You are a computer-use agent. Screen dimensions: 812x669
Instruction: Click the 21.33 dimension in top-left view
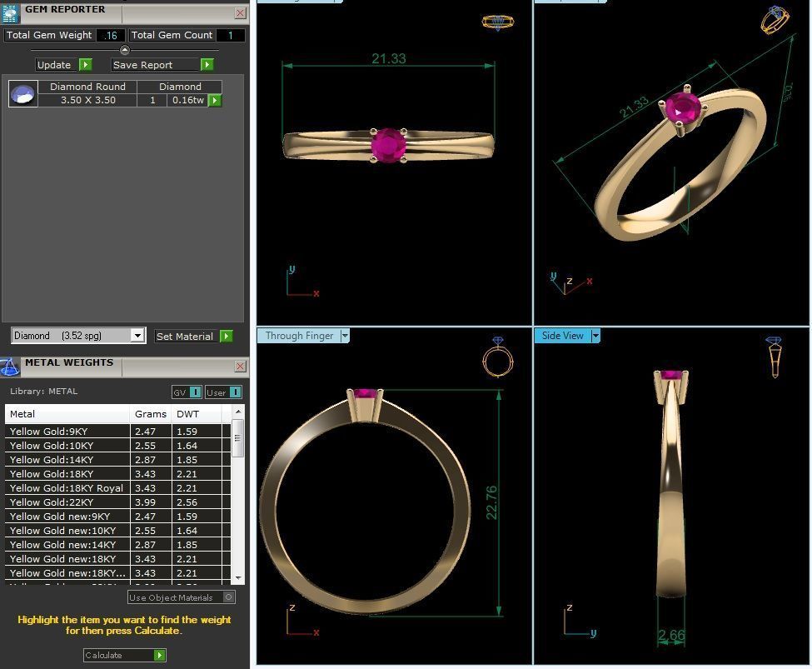[x=389, y=58]
